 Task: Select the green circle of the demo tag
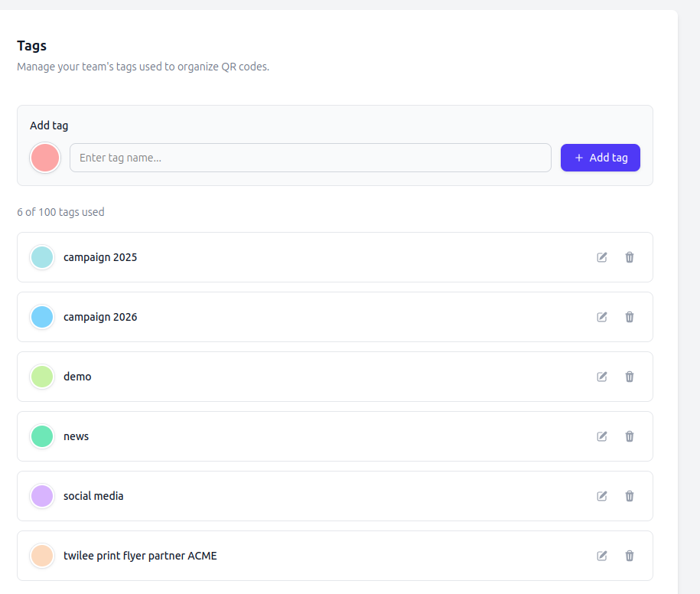(42, 377)
